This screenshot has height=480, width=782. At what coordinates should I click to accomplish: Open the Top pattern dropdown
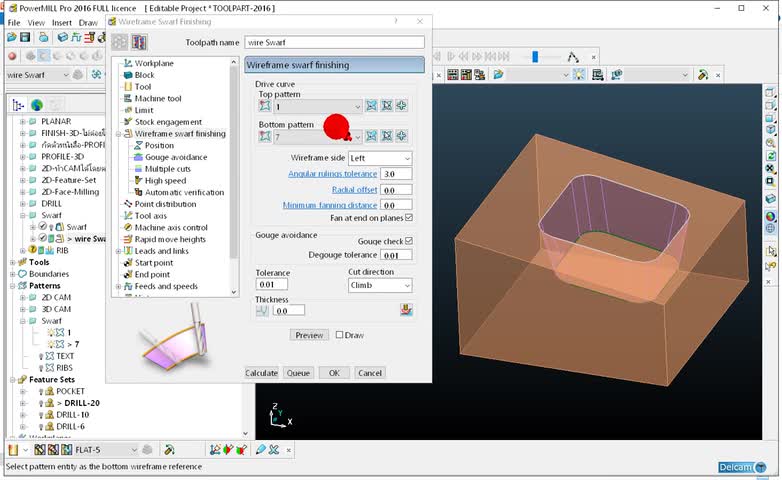coord(318,106)
